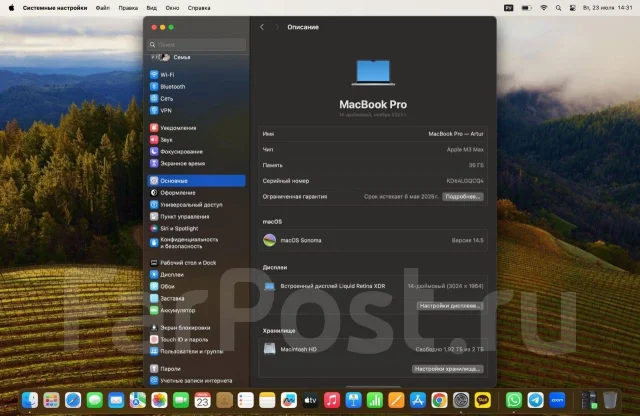Select Универсальный доступ in the sidebar
Viewport: 640px width, 416px height.
tap(196, 205)
